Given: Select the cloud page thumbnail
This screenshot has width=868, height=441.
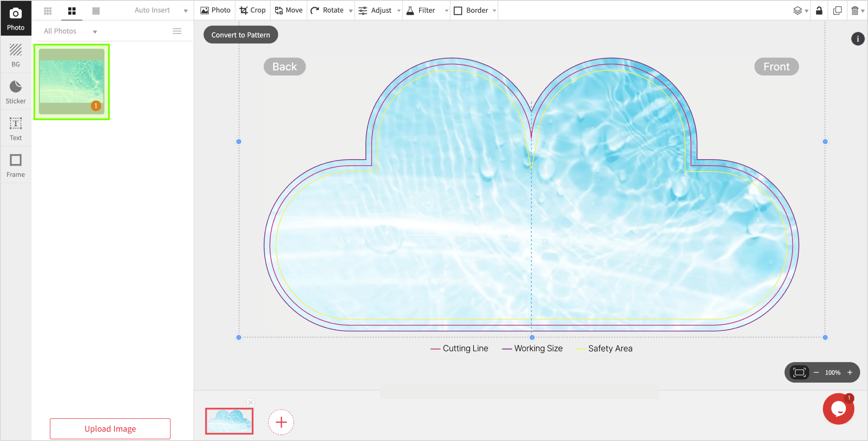Looking at the screenshot, I should point(229,421).
